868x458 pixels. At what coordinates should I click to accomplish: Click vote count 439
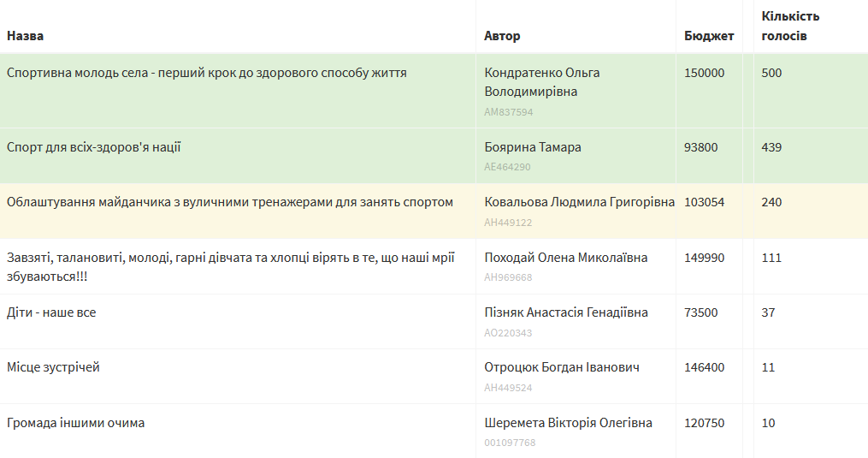coord(771,147)
